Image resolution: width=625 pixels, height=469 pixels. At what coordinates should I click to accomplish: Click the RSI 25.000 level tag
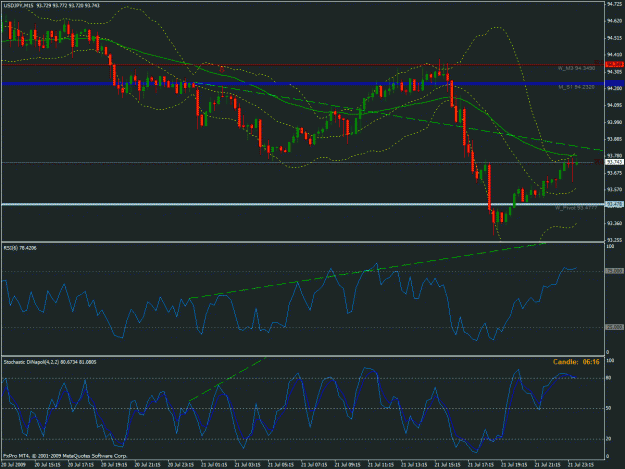click(x=614, y=327)
